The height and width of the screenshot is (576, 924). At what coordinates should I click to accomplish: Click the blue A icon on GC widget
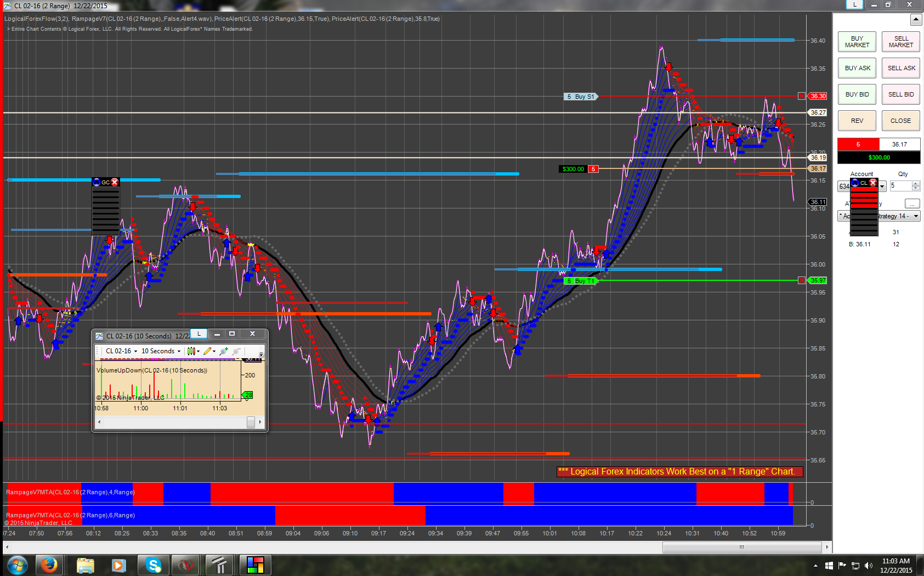(x=97, y=182)
